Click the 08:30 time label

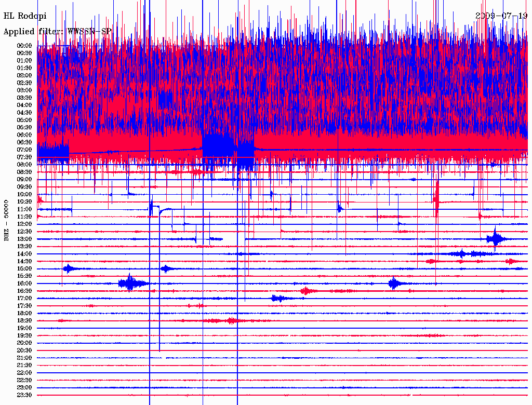[x=24, y=172]
